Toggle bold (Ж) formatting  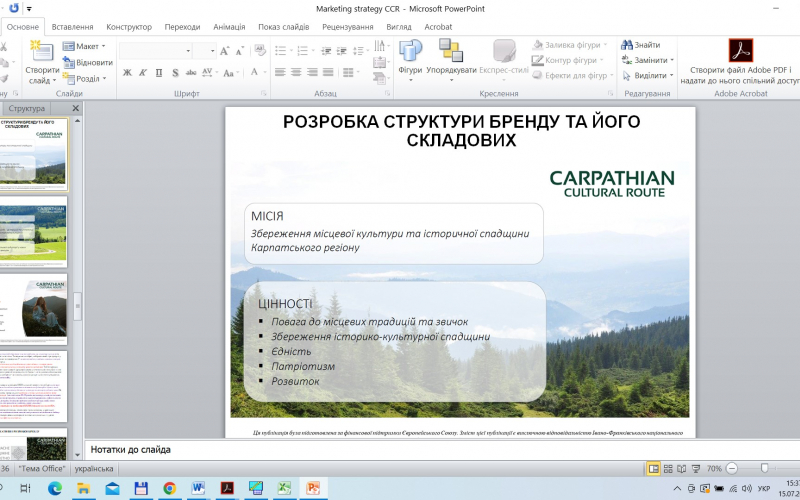pyautogui.click(x=128, y=73)
